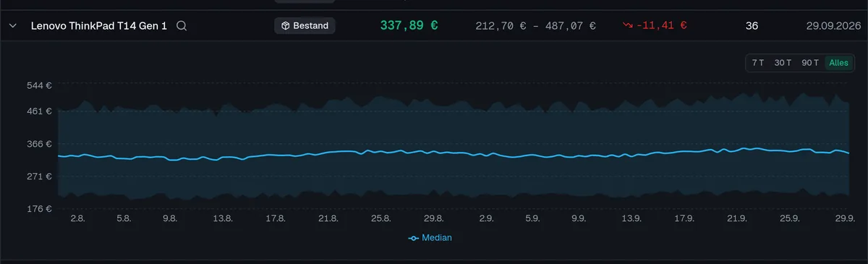Click the date 29.09.2026
Screen dimensions: 868x264
pyautogui.click(x=833, y=25)
